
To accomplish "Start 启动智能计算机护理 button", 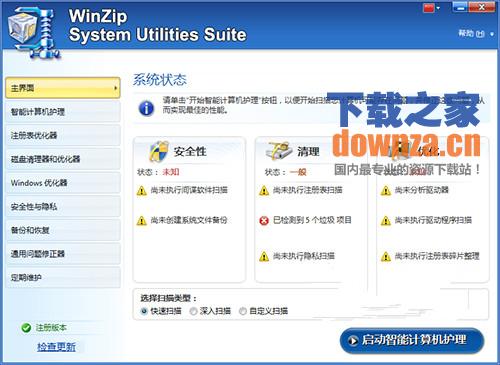I will pos(412,340).
